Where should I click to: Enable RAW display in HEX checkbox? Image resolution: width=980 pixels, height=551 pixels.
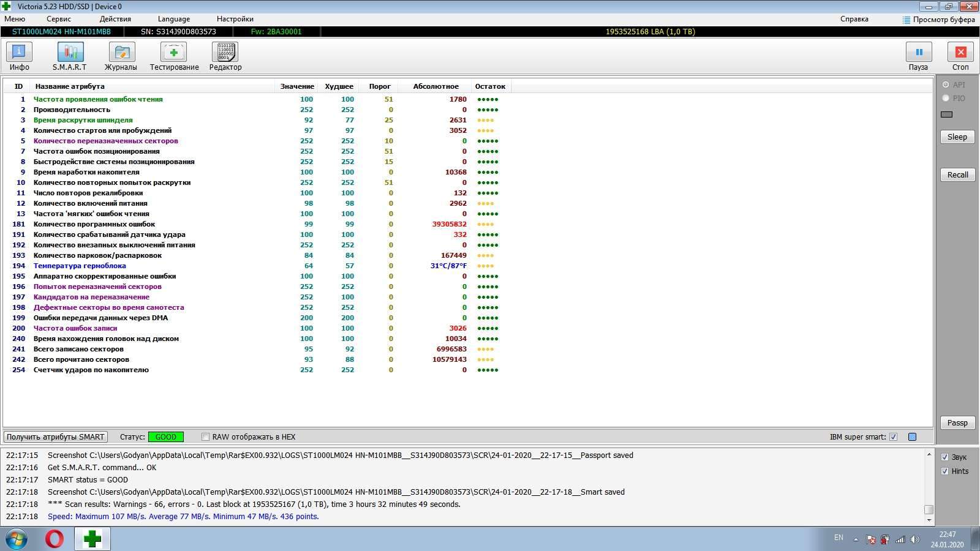(206, 437)
